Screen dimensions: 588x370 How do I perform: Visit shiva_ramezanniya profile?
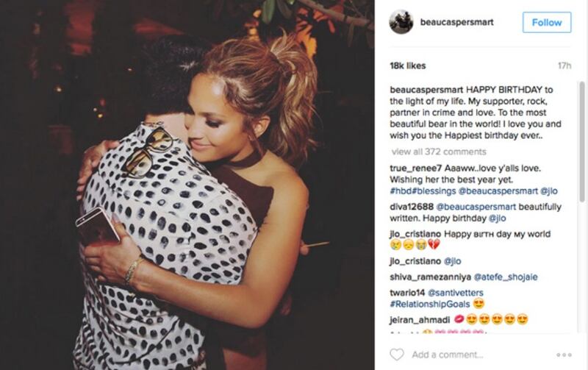tap(430, 277)
